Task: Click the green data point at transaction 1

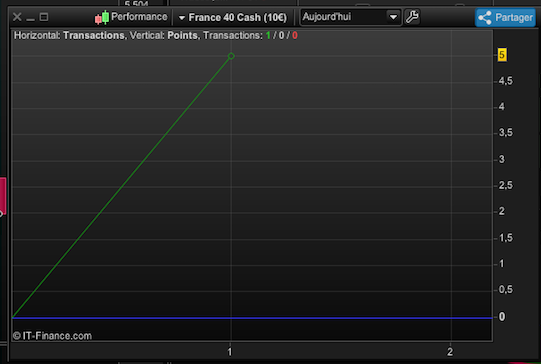Action: pos(231,56)
